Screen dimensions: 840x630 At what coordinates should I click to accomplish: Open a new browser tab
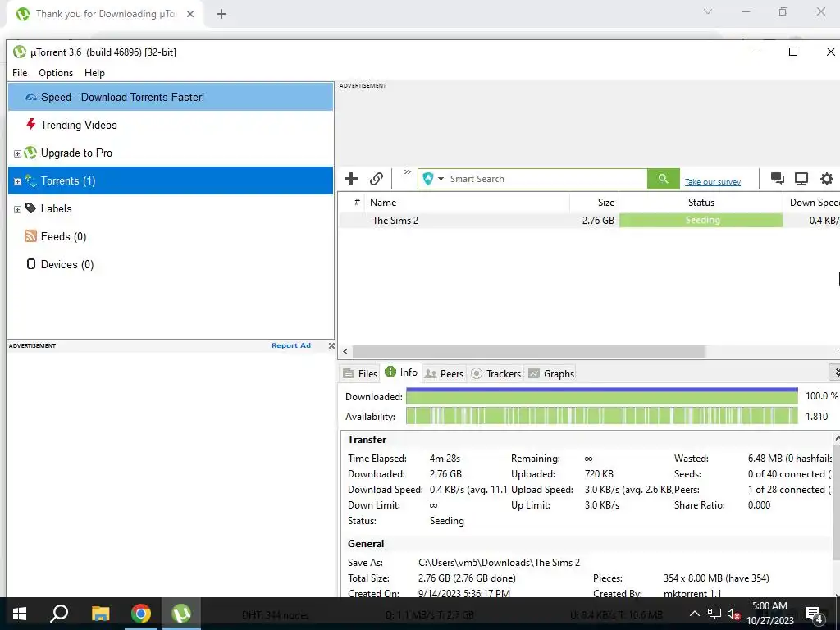pyautogui.click(x=221, y=14)
